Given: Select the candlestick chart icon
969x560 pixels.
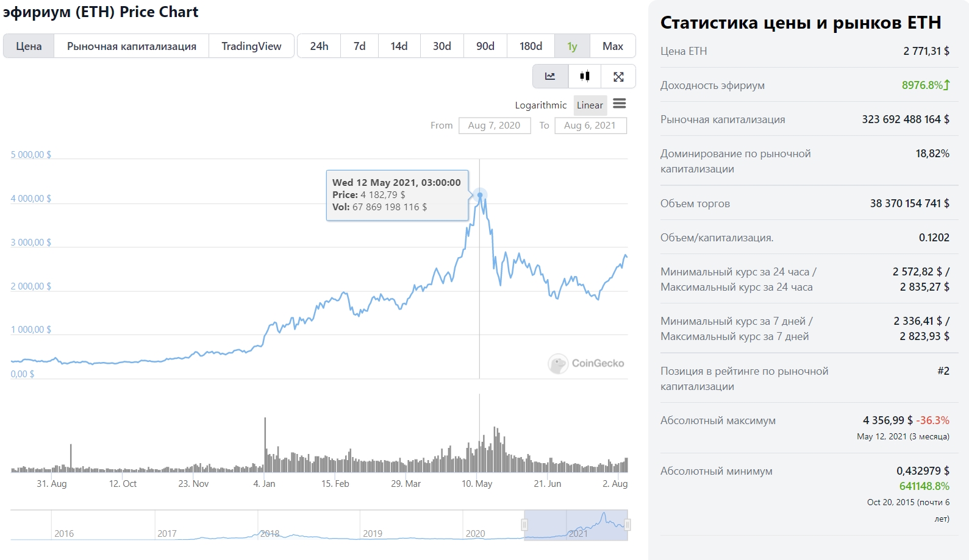Looking at the screenshot, I should click(585, 77).
